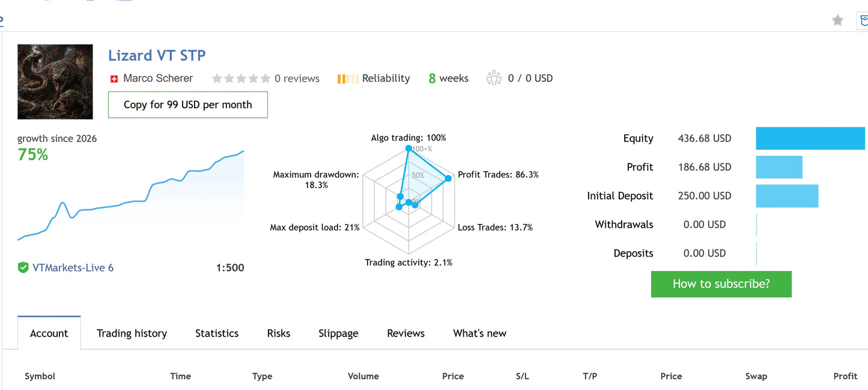Switch to the Trading history tab
Screen dimensions: 868x390
[x=132, y=334]
